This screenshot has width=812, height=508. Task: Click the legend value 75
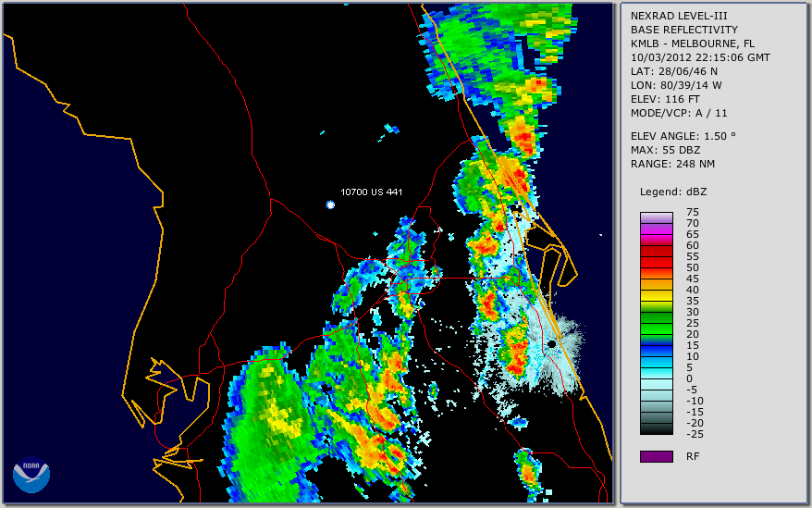click(693, 212)
